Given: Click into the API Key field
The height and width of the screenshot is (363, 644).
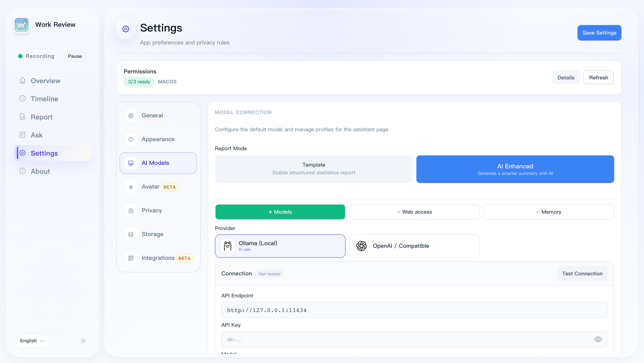Looking at the screenshot, I should click(414, 339).
